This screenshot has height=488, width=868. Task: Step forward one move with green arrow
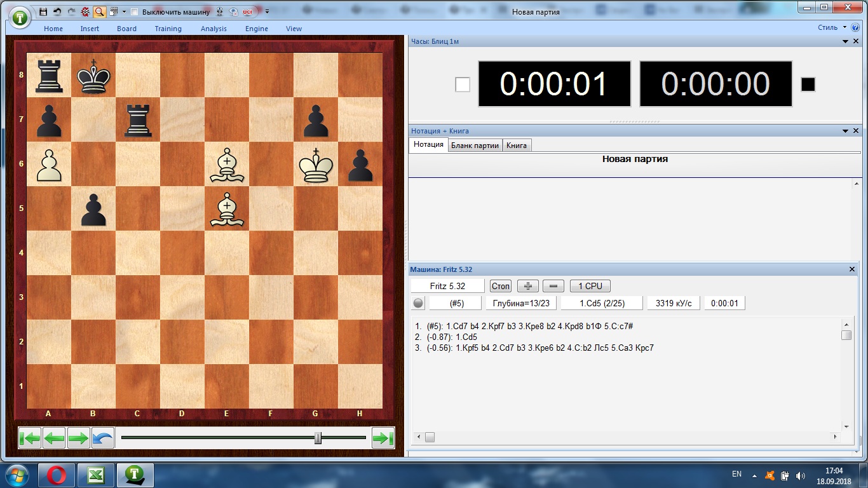pos(78,438)
